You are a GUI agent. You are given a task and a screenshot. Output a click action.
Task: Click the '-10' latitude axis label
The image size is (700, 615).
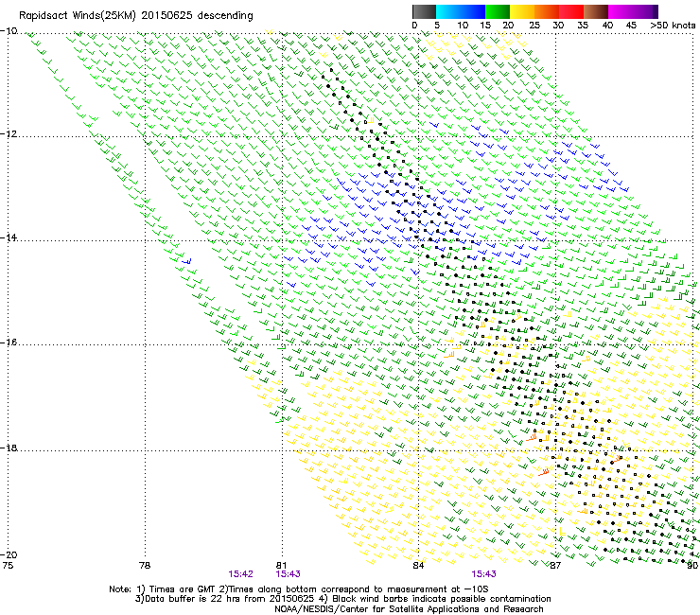(x=9, y=31)
